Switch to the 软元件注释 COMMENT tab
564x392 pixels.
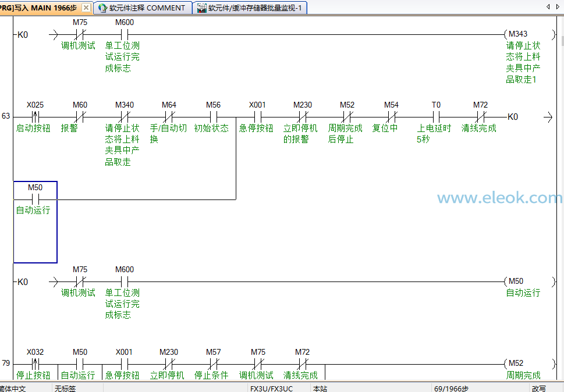click(143, 8)
